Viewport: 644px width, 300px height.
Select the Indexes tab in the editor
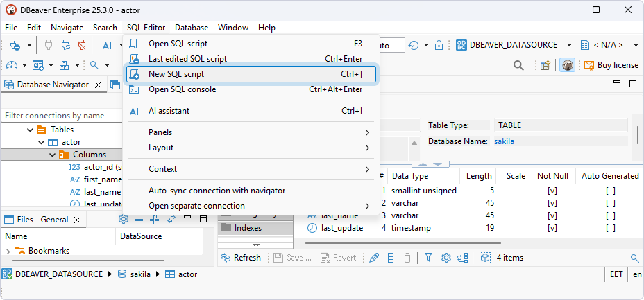tap(255, 228)
